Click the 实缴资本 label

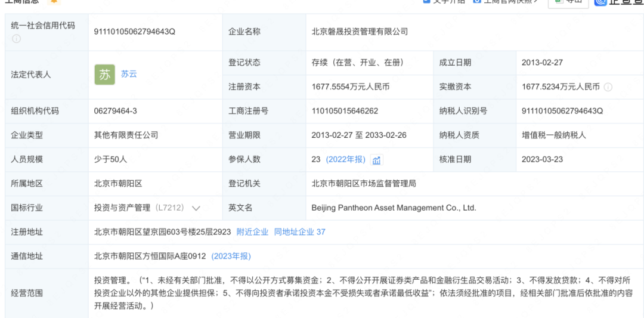(x=455, y=87)
